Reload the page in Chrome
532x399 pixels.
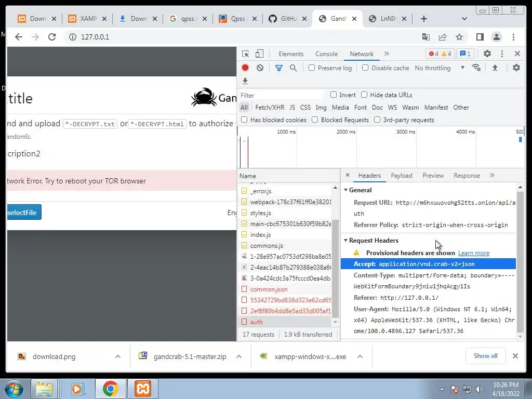tap(52, 37)
